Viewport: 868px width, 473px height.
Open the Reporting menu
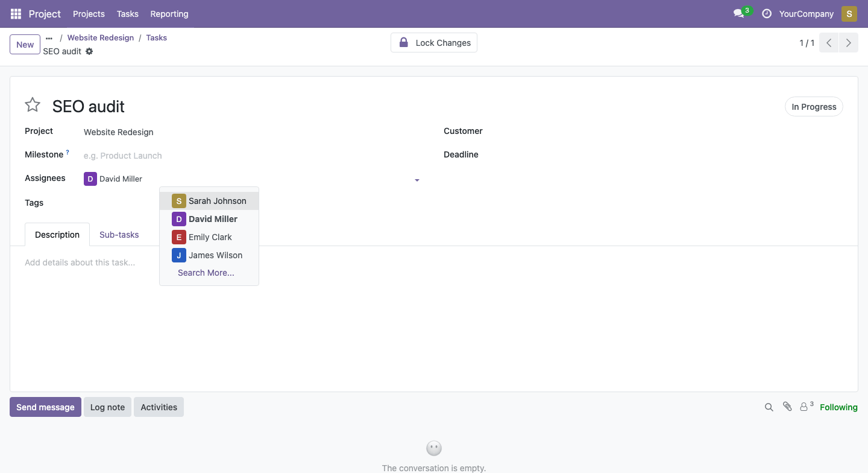pos(169,14)
